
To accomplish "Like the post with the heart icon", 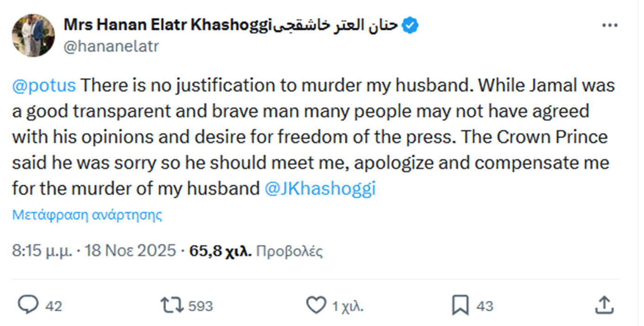I will pyautogui.click(x=316, y=305).
